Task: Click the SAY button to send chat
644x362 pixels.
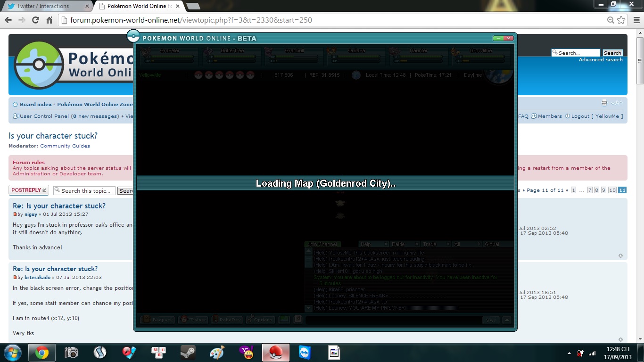Action: pyautogui.click(x=491, y=320)
